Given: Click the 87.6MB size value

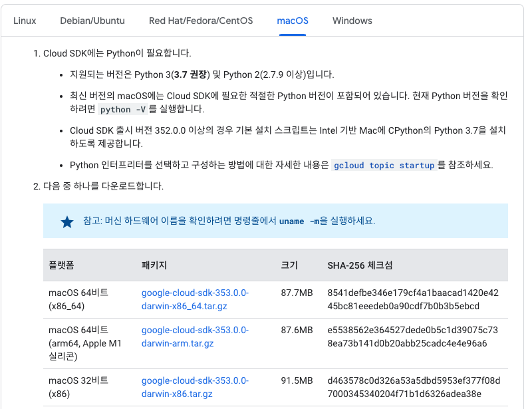Looking at the screenshot, I should click(297, 330).
